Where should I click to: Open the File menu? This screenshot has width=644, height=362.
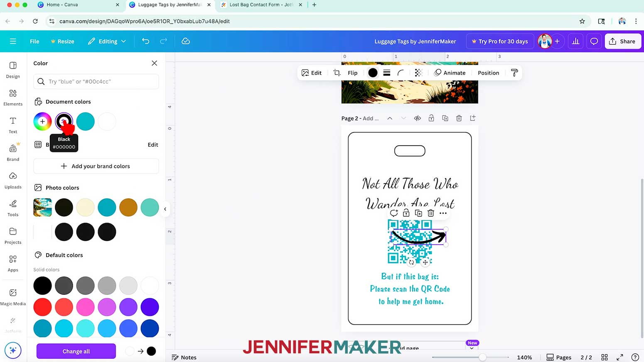[34, 41]
